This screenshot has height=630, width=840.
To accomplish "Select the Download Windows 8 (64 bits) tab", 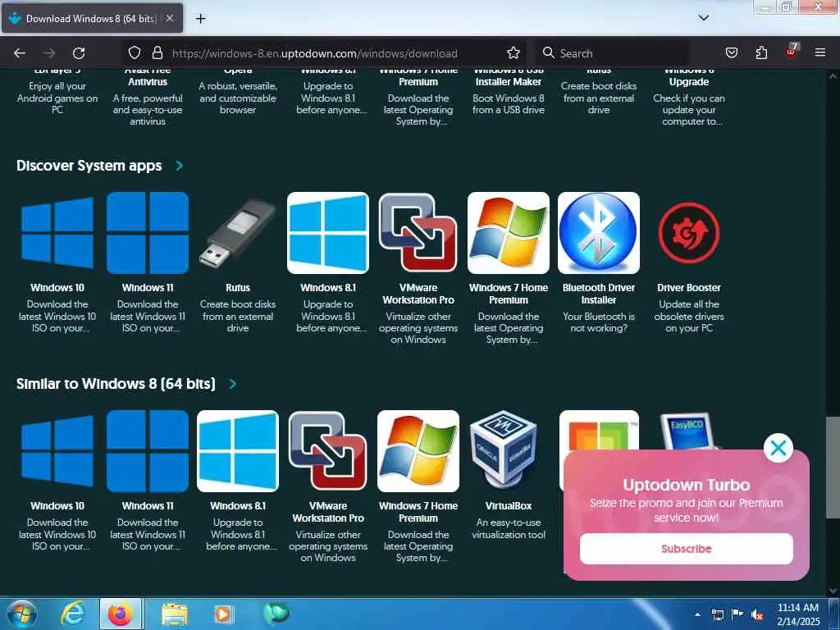I will tap(92, 19).
